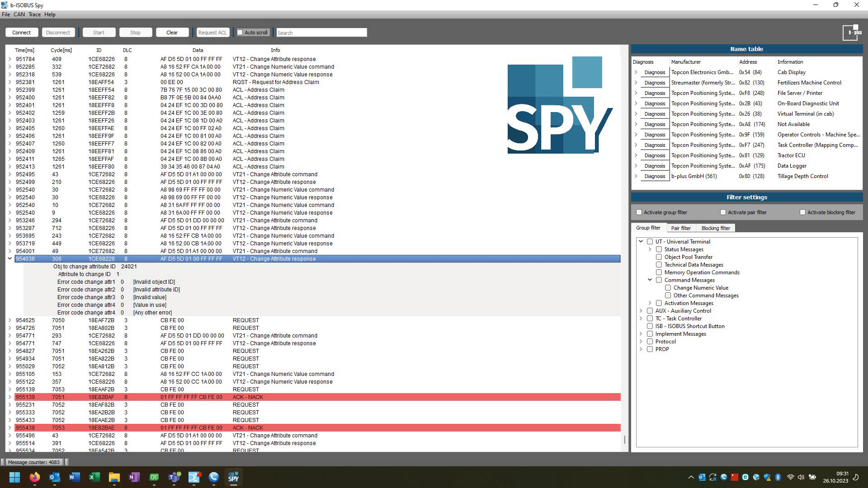
Task: Launch Word from the taskbar
Action: (74, 477)
